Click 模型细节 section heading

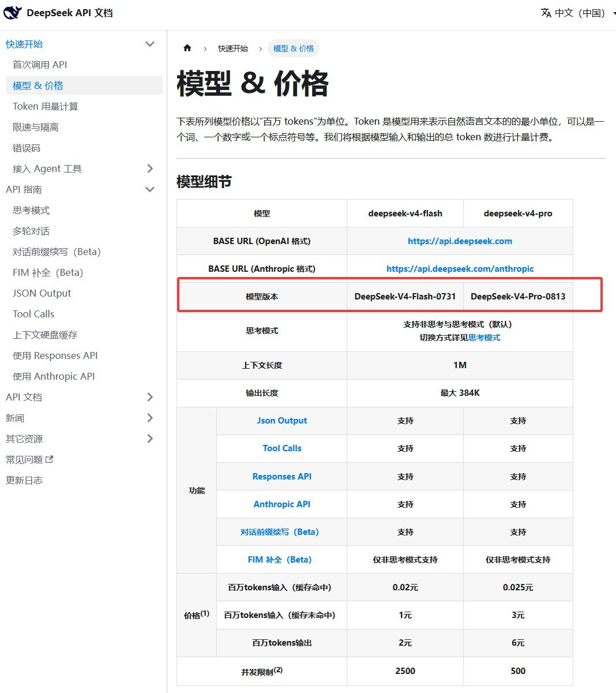204,182
